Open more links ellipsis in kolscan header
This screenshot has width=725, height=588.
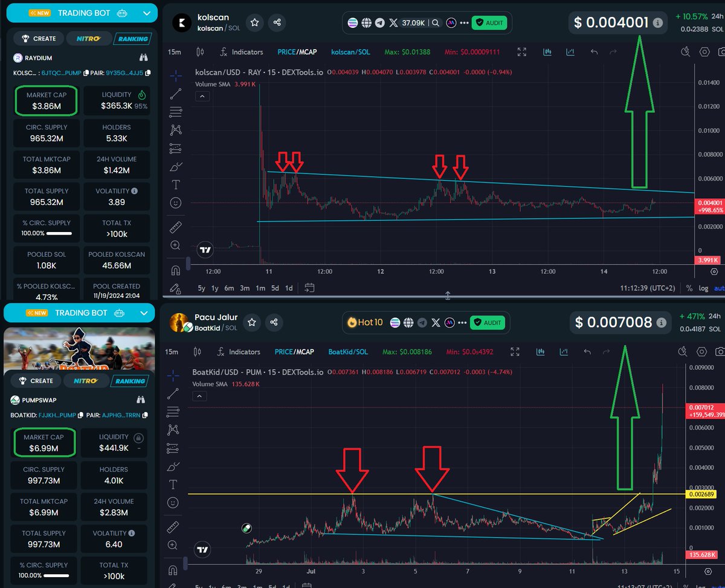[463, 23]
